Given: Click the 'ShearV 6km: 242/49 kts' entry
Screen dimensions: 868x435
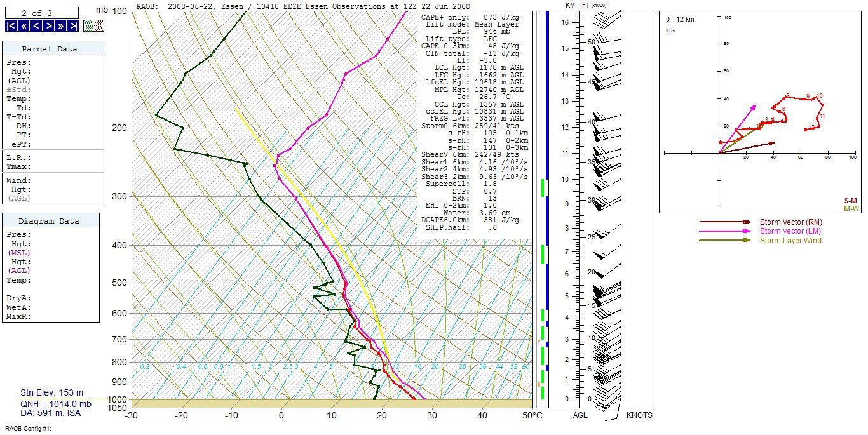Looking at the screenshot, I should [470, 155].
